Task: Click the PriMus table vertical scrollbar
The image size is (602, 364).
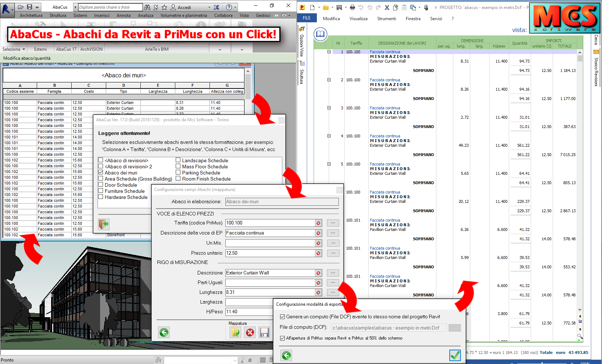Action: [580, 181]
